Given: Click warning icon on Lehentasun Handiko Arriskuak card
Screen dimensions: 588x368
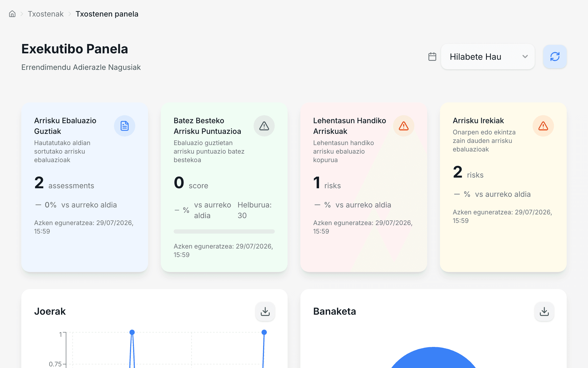Looking at the screenshot, I should click(x=404, y=126).
